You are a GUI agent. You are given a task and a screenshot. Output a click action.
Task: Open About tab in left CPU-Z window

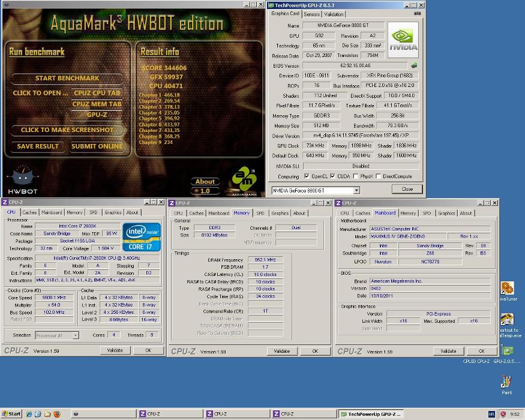click(132, 212)
